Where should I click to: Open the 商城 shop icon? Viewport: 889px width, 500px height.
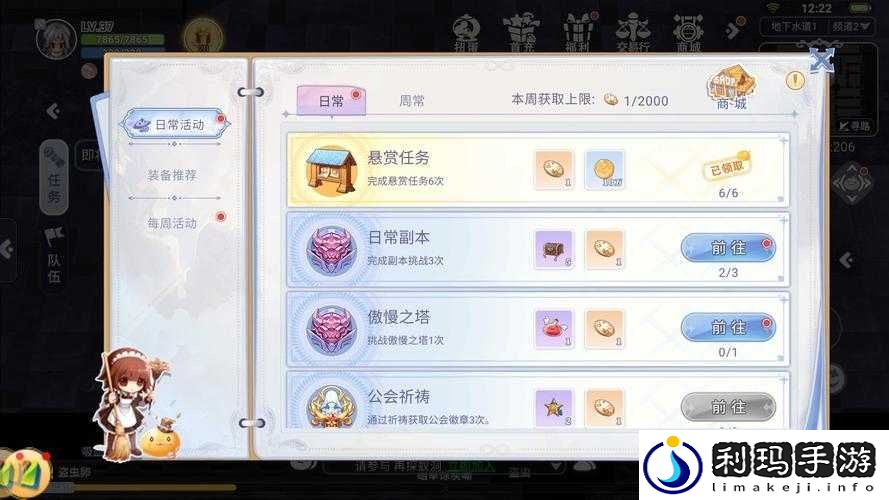click(x=731, y=88)
